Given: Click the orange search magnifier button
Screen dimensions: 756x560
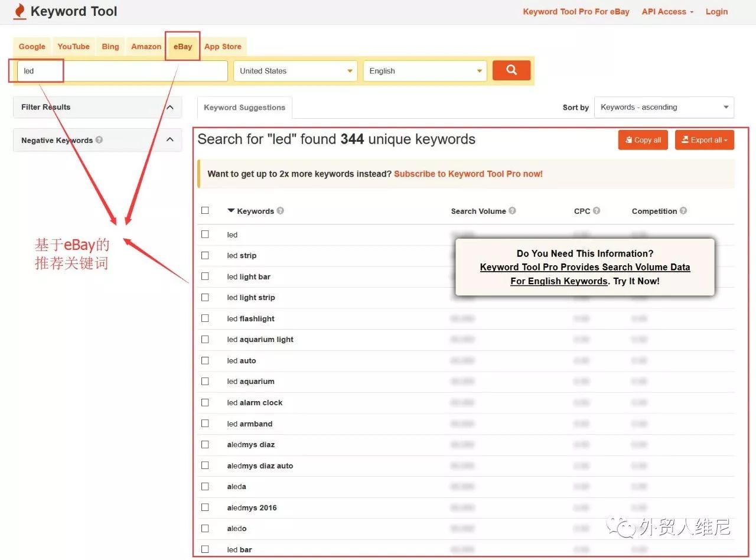Looking at the screenshot, I should (511, 70).
